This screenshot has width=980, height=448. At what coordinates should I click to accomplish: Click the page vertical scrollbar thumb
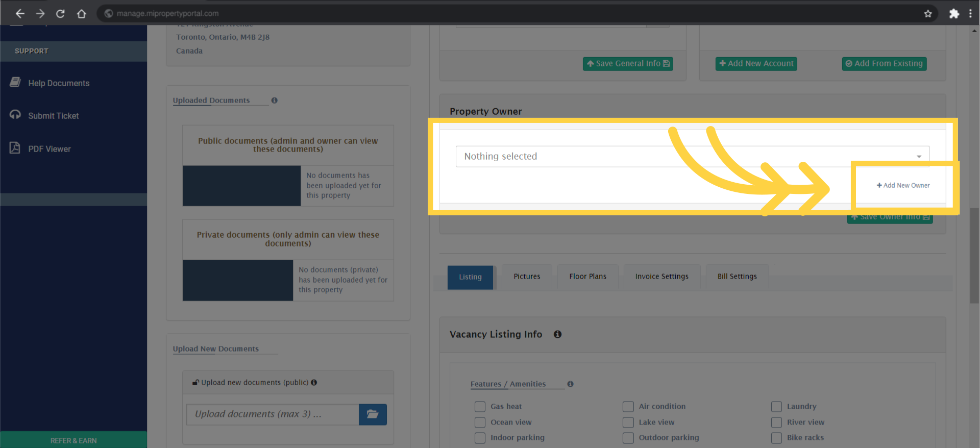click(974, 255)
